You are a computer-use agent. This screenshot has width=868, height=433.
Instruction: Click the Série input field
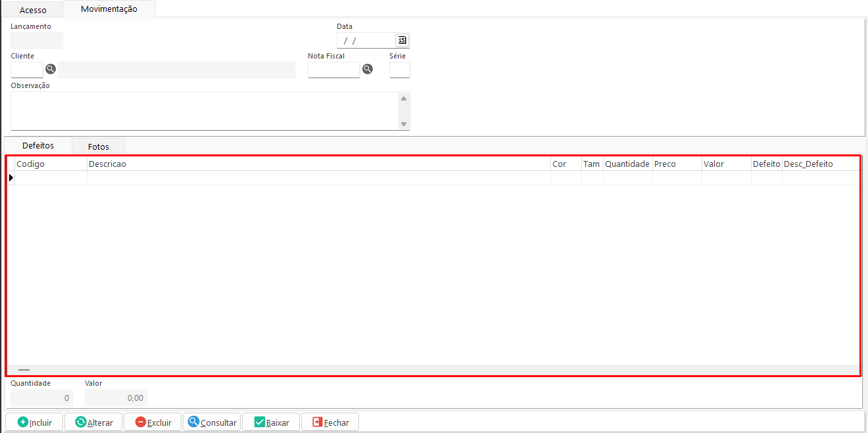(399, 70)
